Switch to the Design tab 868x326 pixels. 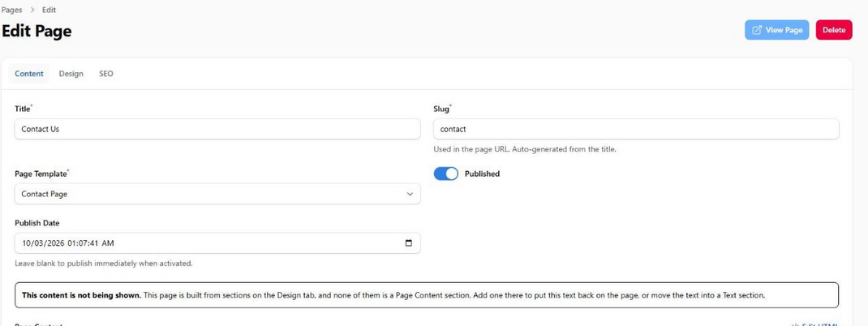pyautogui.click(x=71, y=74)
